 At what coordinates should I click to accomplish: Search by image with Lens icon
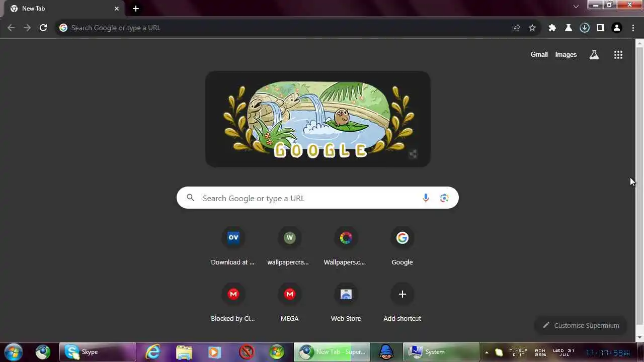pos(444,198)
